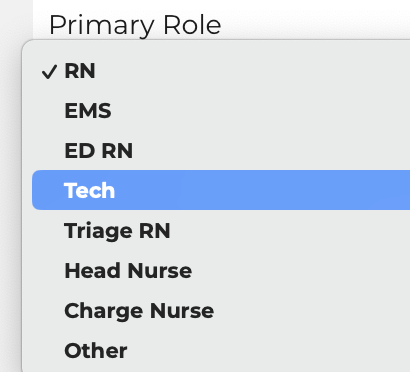
Task: Set primary role to Tech
Action: click(221, 190)
